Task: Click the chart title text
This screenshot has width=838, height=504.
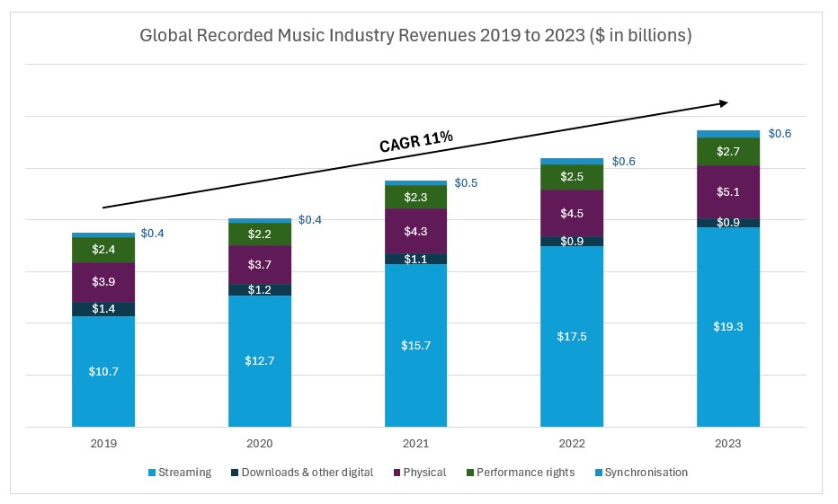Action: click(x=416, y=37)
